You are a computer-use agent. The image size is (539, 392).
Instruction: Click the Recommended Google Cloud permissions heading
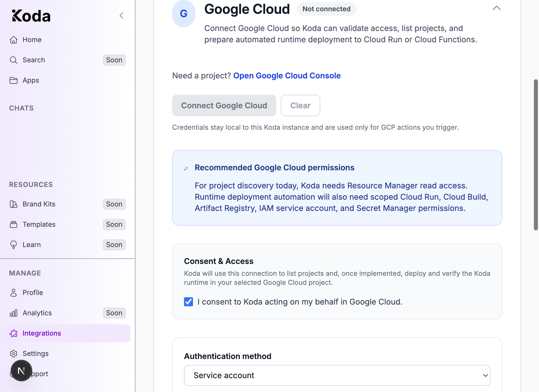click(x=274, y=168)
